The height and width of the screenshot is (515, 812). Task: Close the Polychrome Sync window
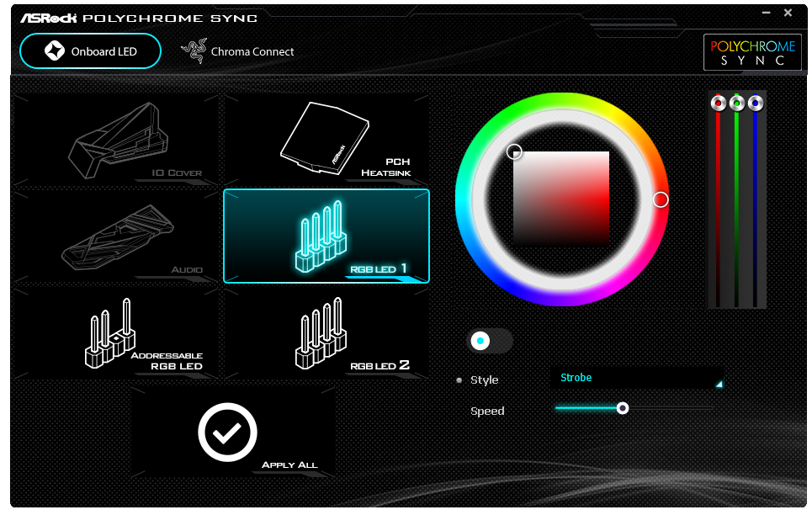tap(788, 13)
